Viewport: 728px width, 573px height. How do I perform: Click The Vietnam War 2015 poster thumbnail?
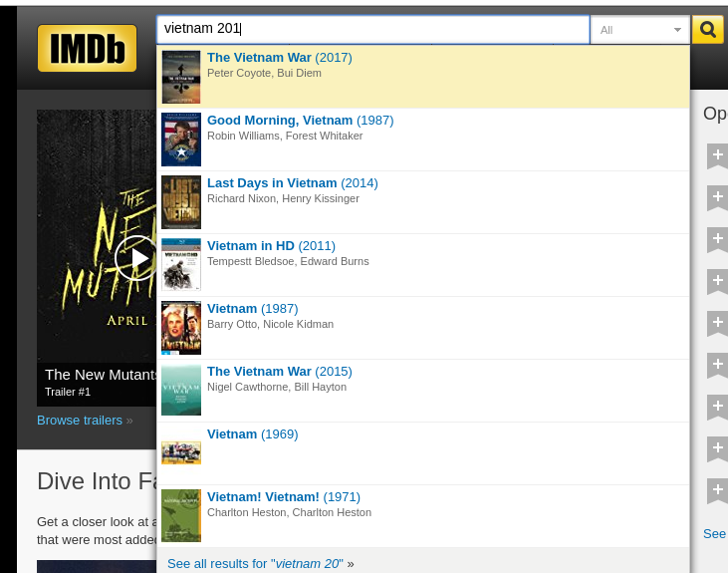(181, 391)
